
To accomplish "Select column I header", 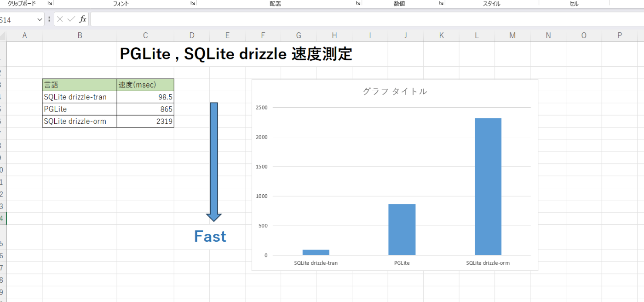I will click(x=370, y=35).
